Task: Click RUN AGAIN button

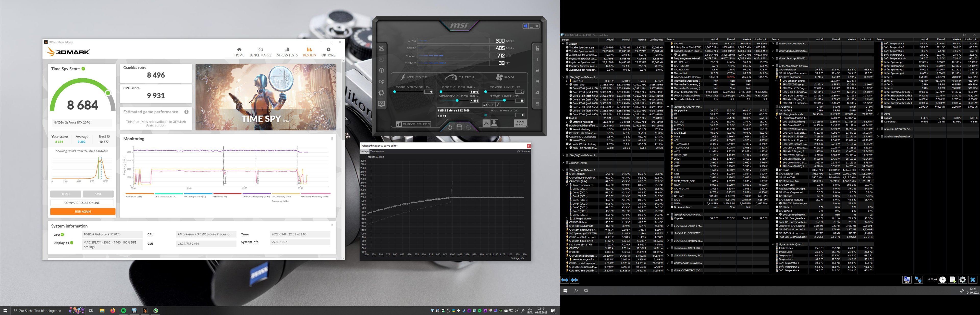Action: [x=82, y=211]
